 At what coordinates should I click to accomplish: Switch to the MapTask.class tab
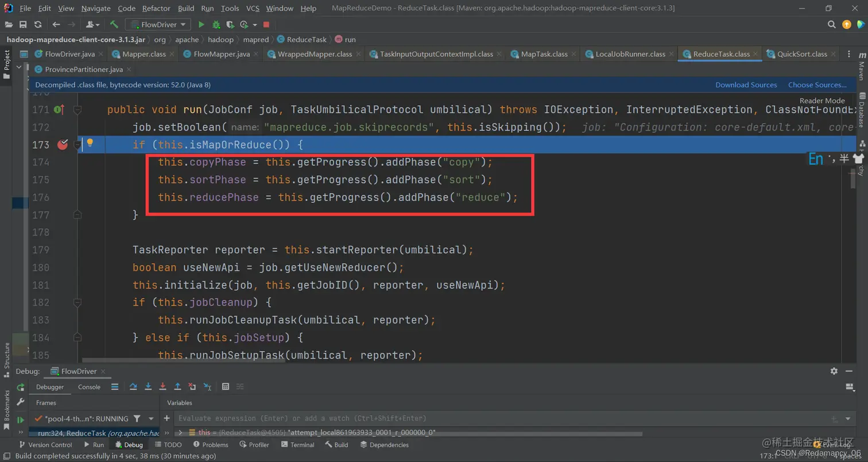[x=544, y=54]
